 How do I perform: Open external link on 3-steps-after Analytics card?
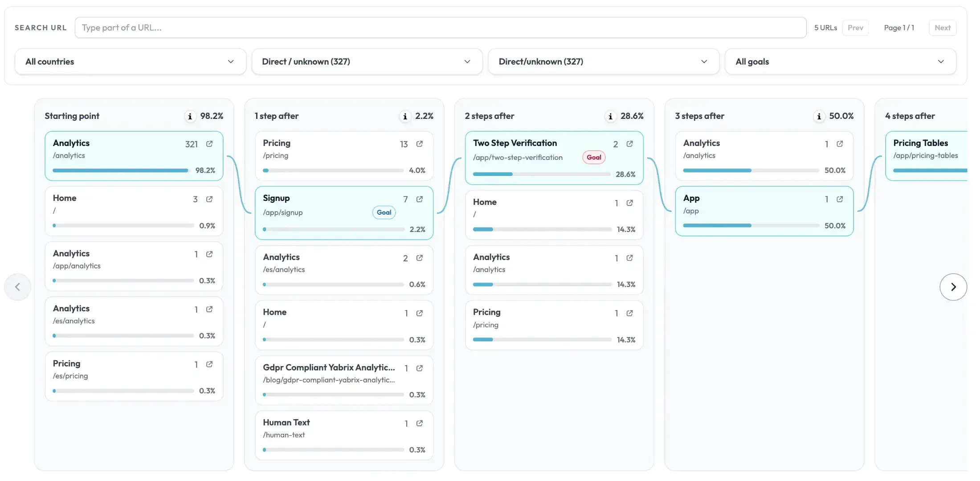pyautogui.click(x=840, y=144)
